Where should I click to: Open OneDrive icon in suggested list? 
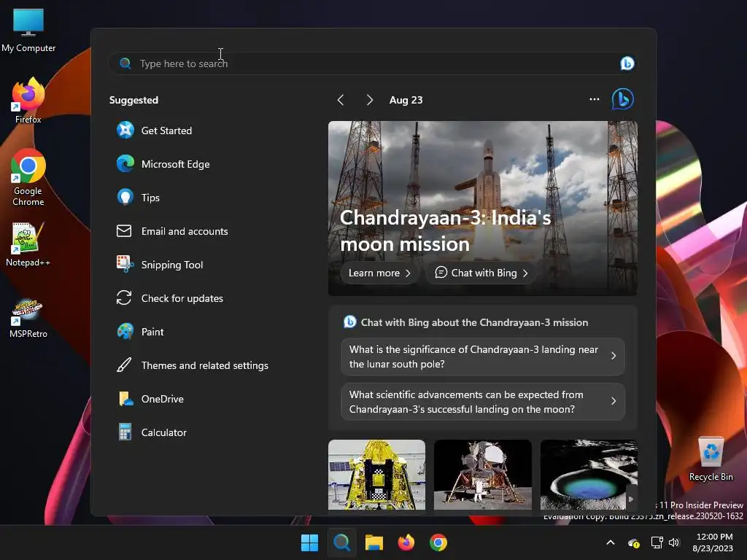click(x=125, y=399)
